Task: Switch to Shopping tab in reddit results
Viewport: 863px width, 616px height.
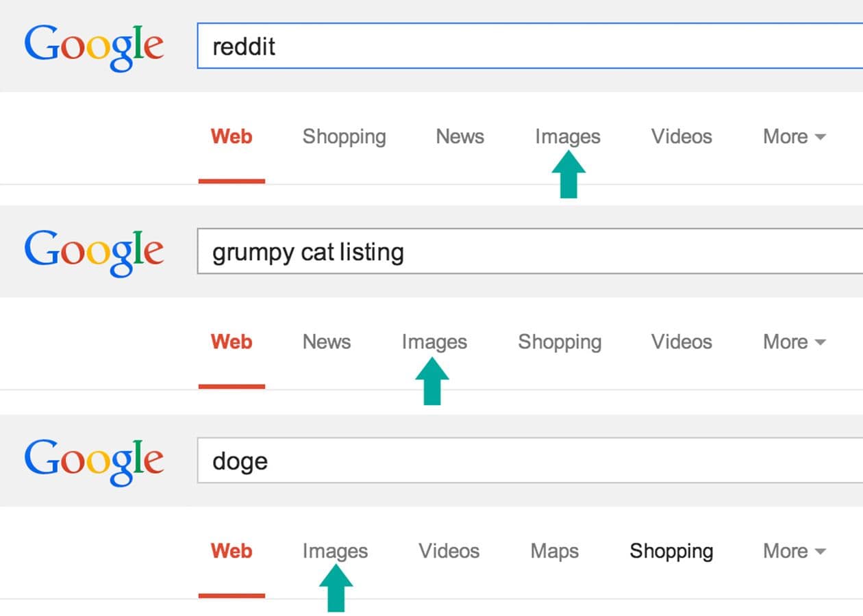Action: (x=345, y=138)
